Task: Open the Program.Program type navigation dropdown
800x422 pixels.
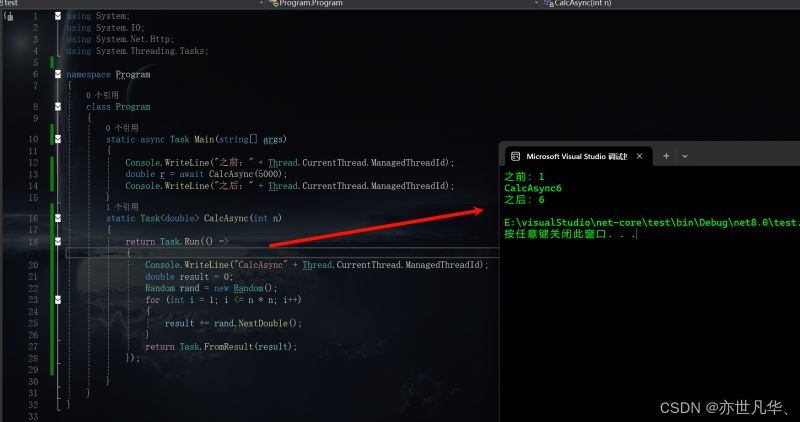Action: (x=536, y=3)
